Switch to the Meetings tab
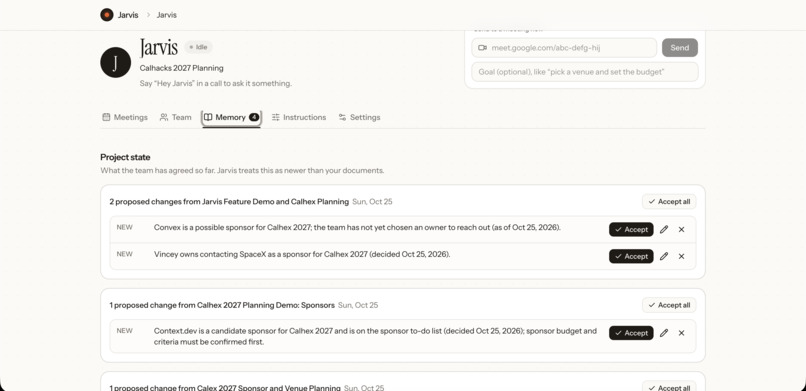 [x=125, y=117]
